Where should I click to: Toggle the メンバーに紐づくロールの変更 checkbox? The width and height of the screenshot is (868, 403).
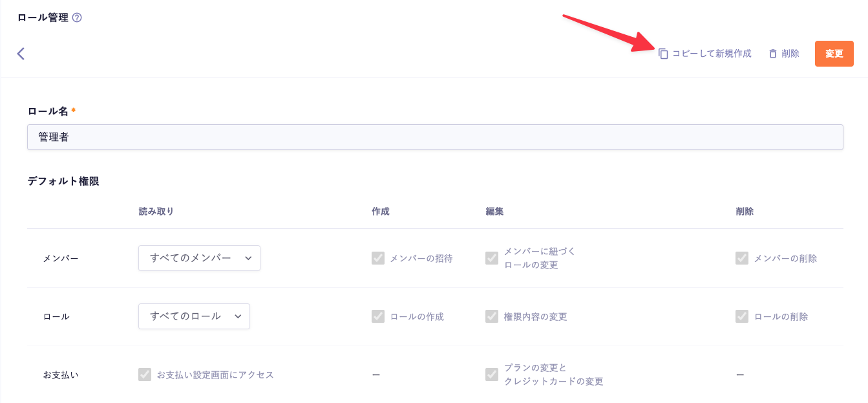click(x=492, y=258)
